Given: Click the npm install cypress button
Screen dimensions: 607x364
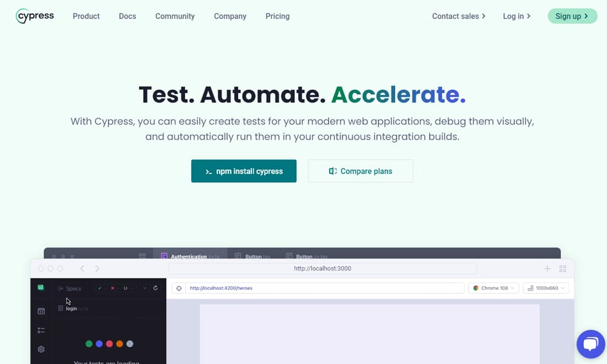Looking at the screenshot, I should [243, 171].
